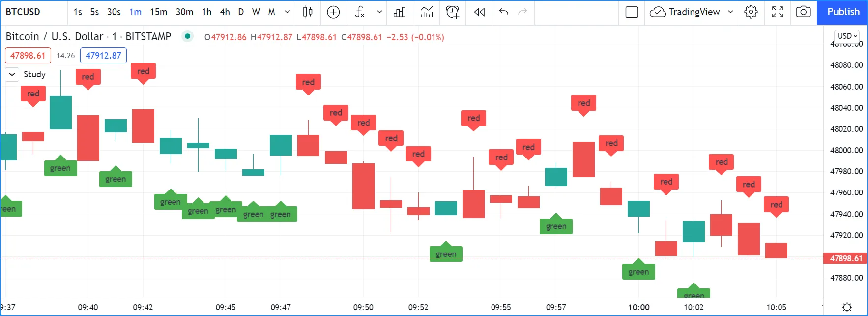Enter fullscreen mode
Viewport: 868px width, 316px height.
(777, 12)
